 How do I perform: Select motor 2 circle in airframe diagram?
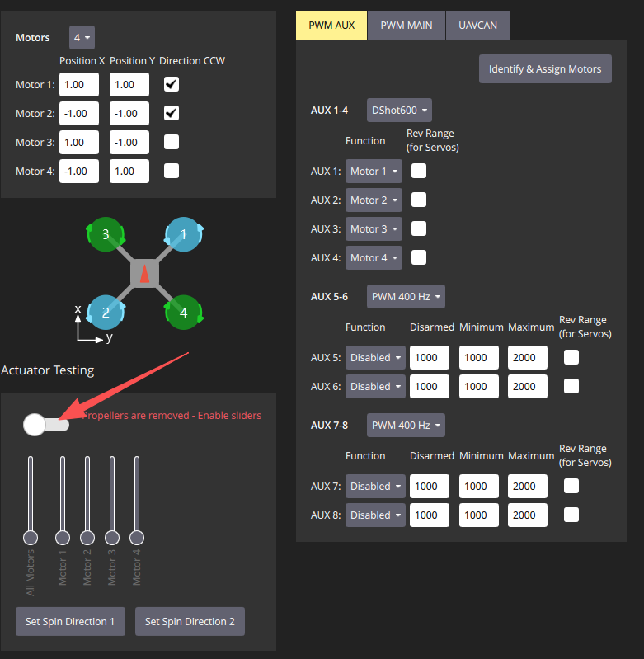[106, 313]
